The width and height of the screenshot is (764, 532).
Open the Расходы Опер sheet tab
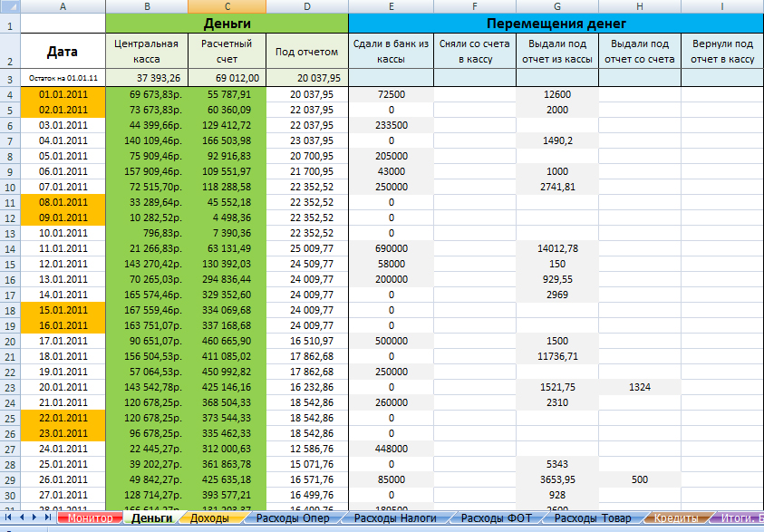click(x=293, y=517)
